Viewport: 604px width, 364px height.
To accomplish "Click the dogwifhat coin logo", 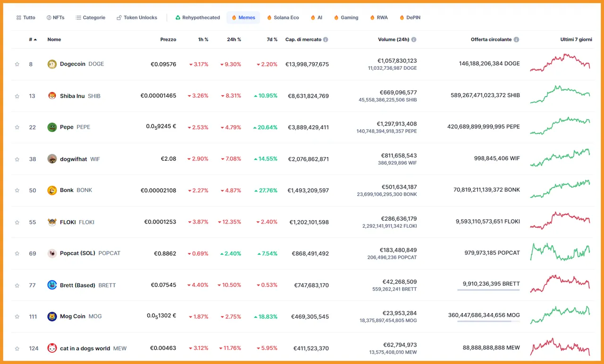I will 52,159.
